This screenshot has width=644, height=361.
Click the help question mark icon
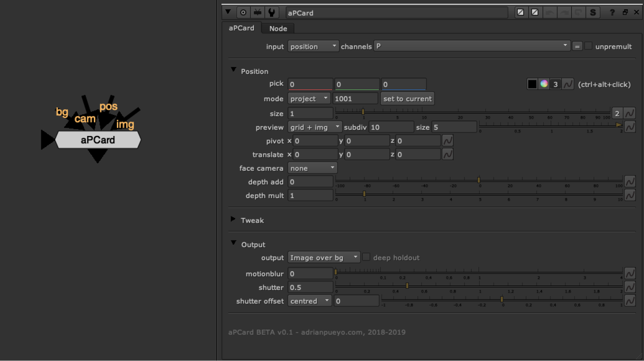pyautogui.click(x=612, y=12)
